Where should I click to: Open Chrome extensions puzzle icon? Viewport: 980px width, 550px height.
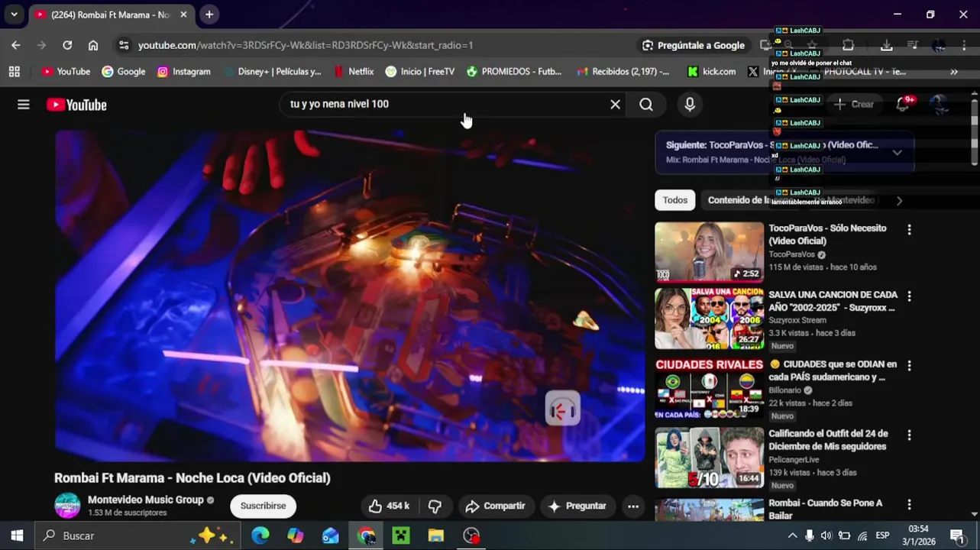pyautogui.click(x=848, y=45)
